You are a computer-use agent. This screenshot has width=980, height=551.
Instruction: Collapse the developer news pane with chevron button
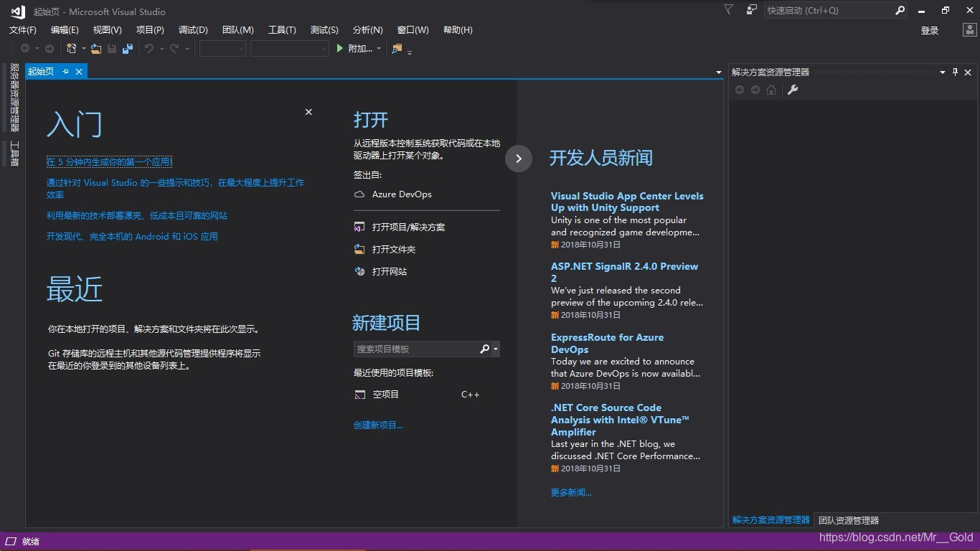tap(519, 159)
